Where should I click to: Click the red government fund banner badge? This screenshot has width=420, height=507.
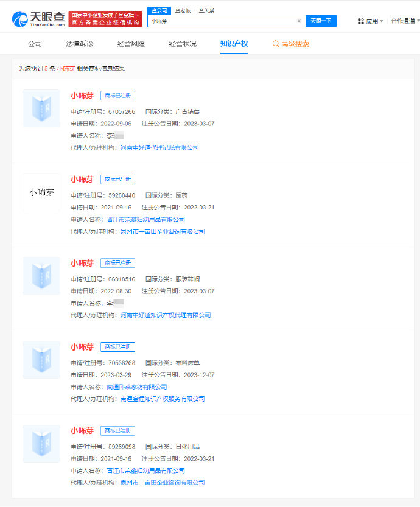pos(105,19)
